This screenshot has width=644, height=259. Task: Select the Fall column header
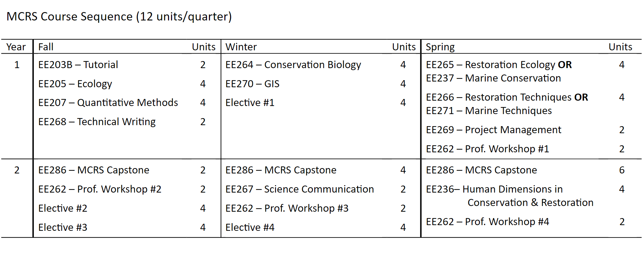[x=46, y=47]
